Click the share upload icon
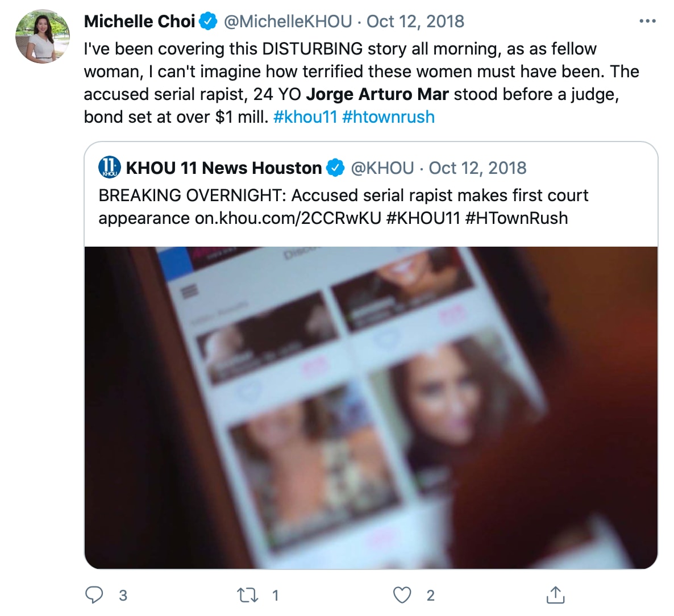 coord(555,595)
